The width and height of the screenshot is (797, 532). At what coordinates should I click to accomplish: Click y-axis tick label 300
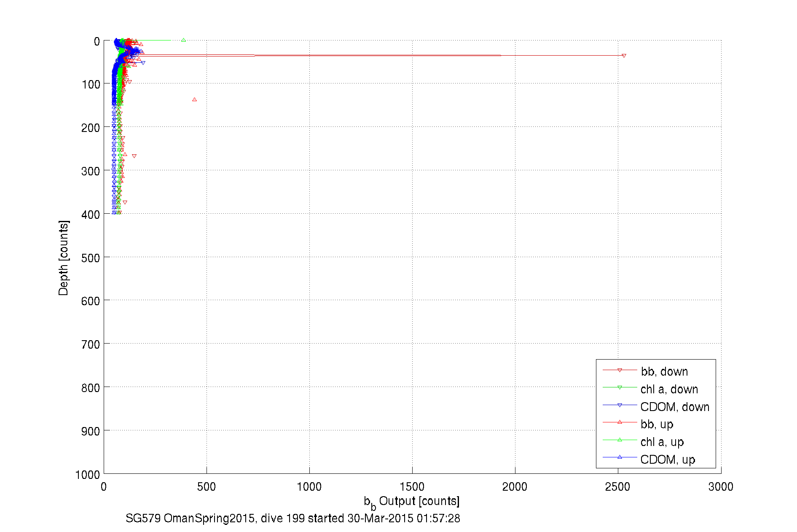point(91,171)
